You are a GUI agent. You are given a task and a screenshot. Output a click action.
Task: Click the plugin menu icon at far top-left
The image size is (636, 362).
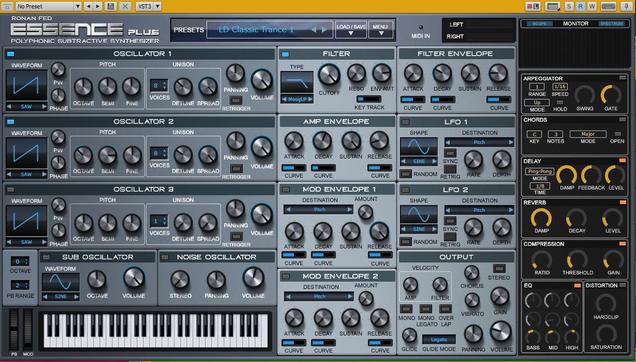[6, 6]
